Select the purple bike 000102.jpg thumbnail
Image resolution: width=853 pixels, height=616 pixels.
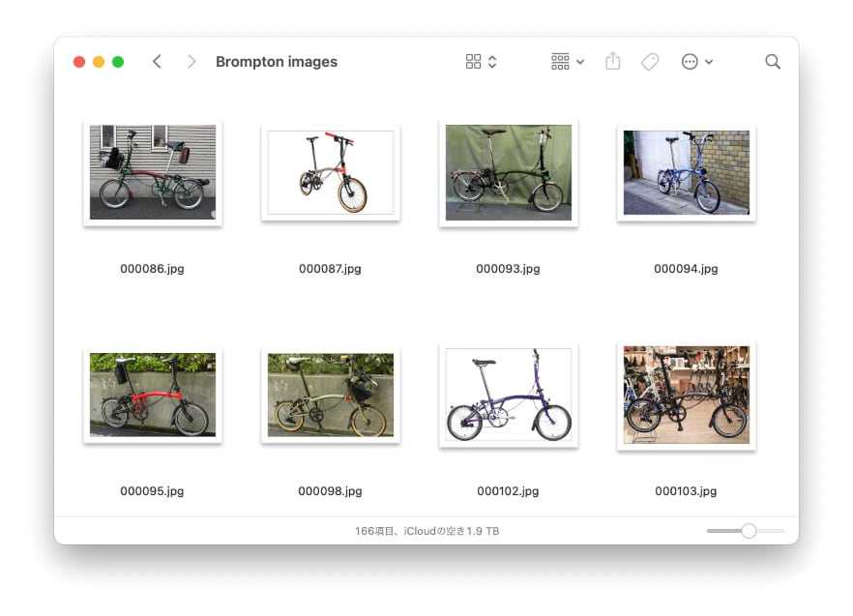(508, 395)
